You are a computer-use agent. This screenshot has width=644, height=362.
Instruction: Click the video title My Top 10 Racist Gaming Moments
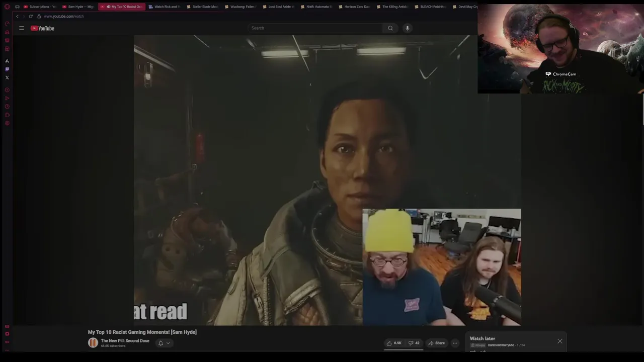click(142, 332)
